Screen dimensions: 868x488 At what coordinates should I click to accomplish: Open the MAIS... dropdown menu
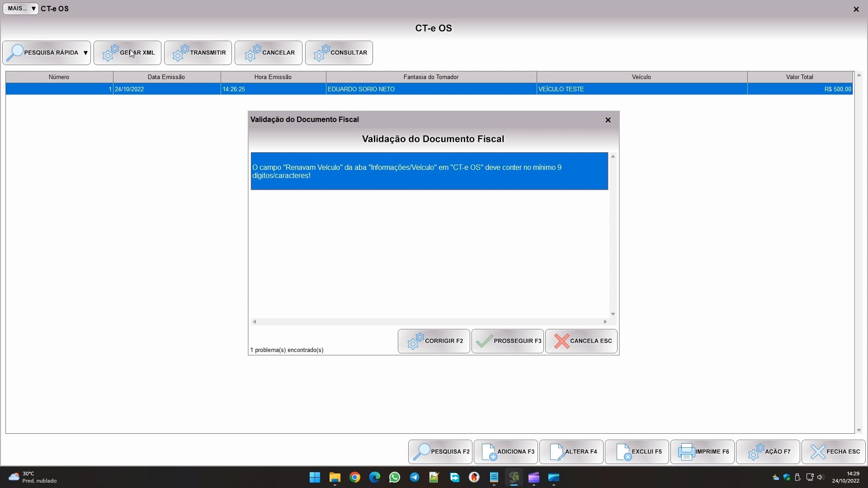tap(21, 9)
